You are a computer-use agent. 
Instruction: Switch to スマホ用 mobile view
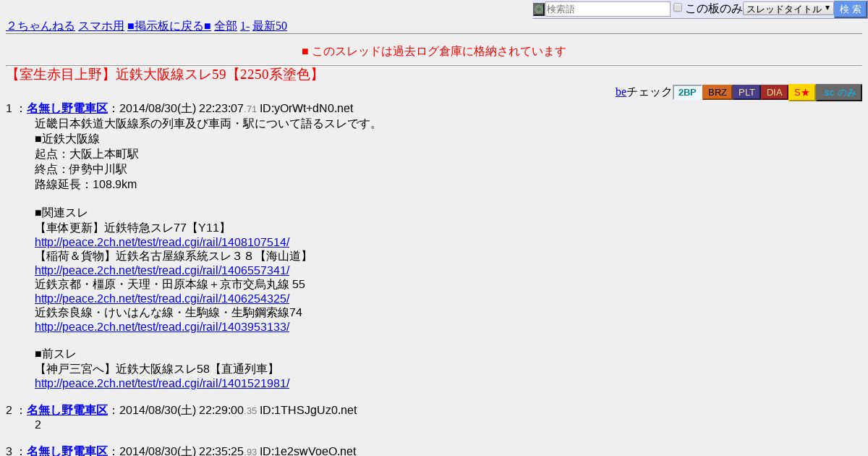coord(101,25)
